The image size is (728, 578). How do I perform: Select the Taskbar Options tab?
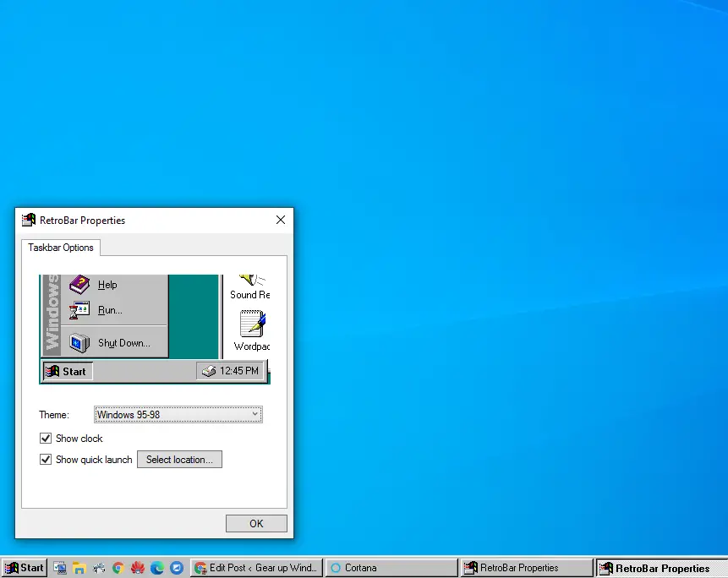click(61, 248)
